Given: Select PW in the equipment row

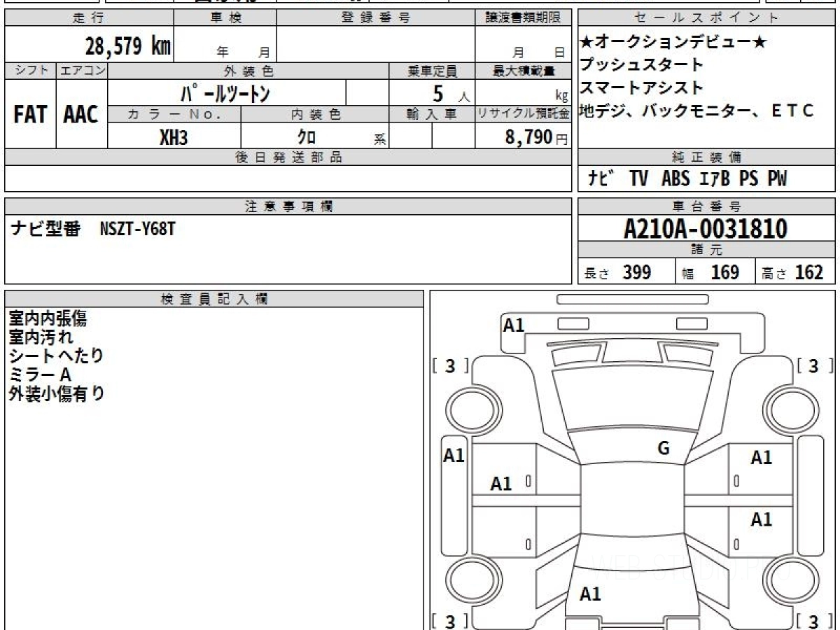Looking at the screenshot, I should (777, 179).
